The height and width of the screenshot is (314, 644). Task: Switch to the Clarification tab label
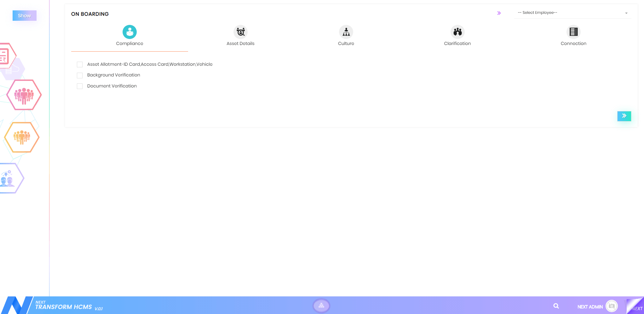(x=457, y=44)
